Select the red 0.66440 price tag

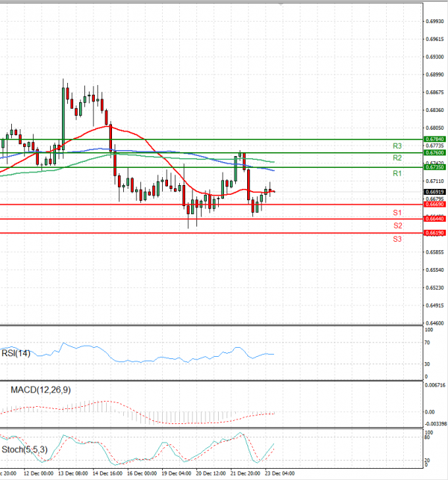click(435, 219)
